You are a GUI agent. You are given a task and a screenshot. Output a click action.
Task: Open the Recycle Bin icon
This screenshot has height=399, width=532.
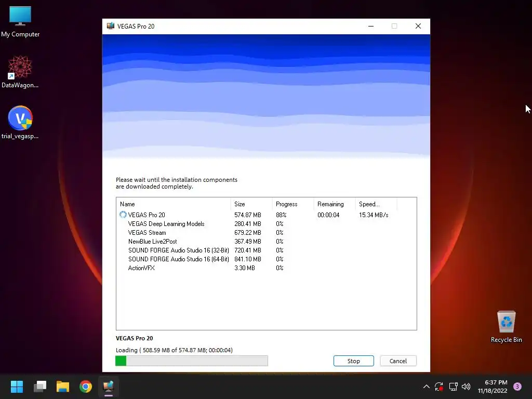coord(506,327)
